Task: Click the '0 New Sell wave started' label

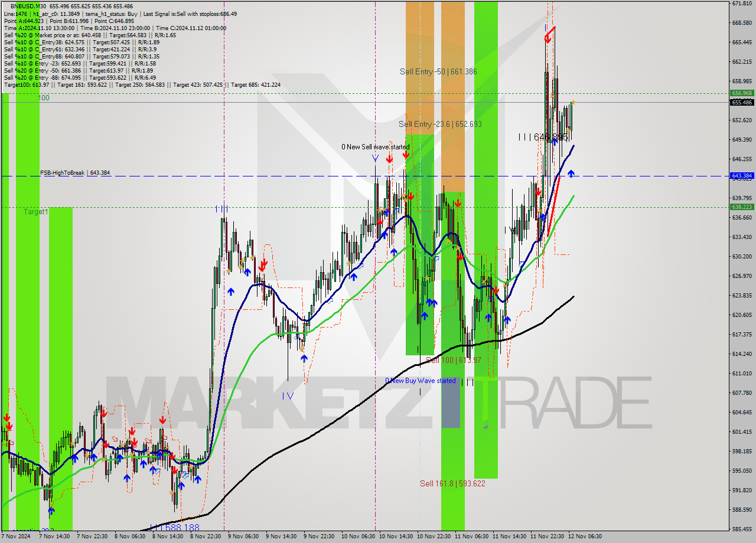Action: point(375,147)
